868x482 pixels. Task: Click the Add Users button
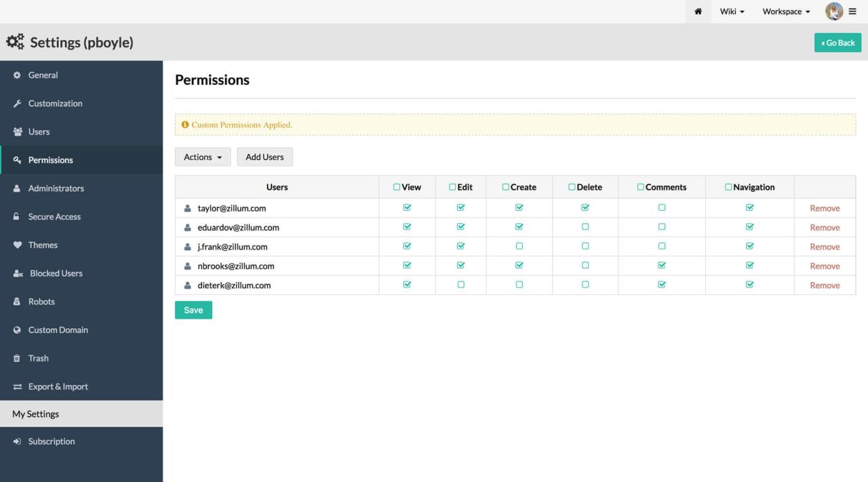(264, 157)
